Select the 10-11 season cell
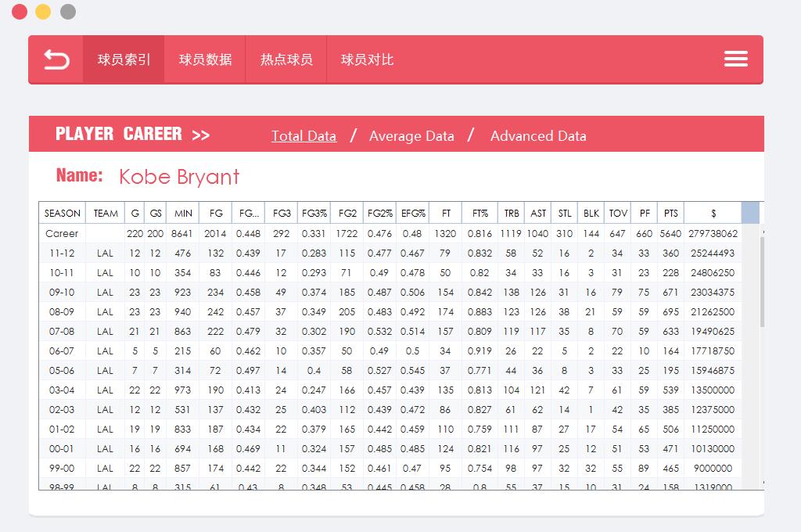 point(62,272)
